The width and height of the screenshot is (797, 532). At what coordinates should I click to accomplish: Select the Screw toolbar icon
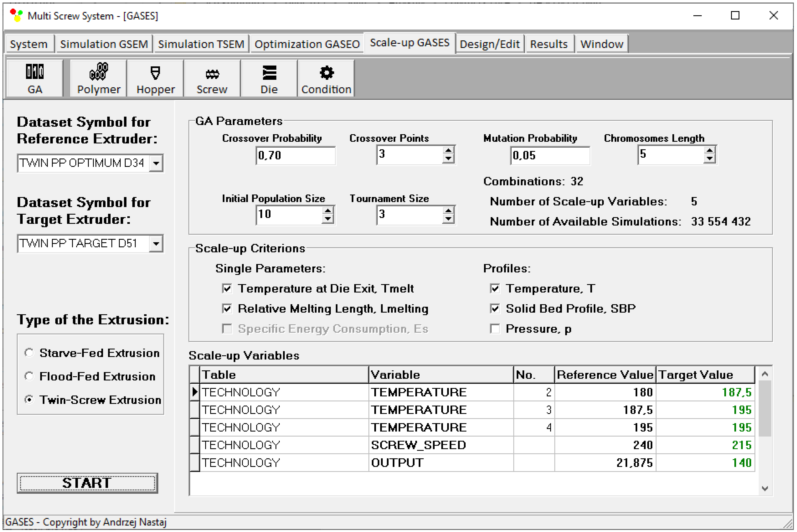tap(212, 78)
